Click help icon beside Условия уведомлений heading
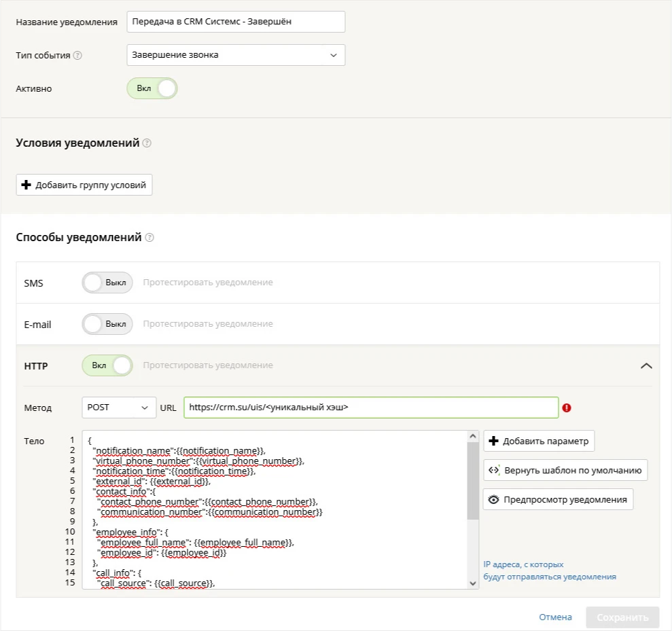Screen dimensions: 672x631 click(147, 143)
